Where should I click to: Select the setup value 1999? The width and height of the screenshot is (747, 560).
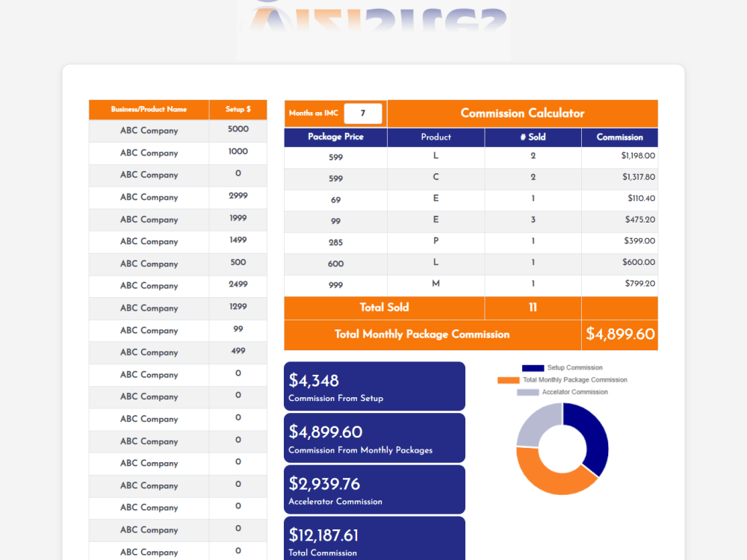[x=238, y=218]
